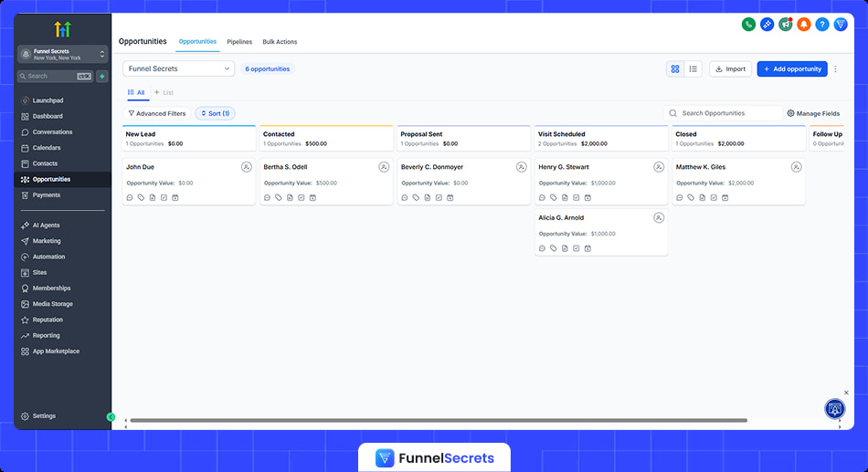Open Automation in the sidebar

pos(62,257)
